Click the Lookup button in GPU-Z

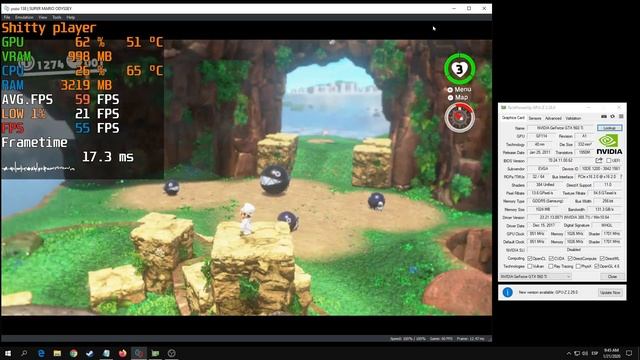click(609, 128)
